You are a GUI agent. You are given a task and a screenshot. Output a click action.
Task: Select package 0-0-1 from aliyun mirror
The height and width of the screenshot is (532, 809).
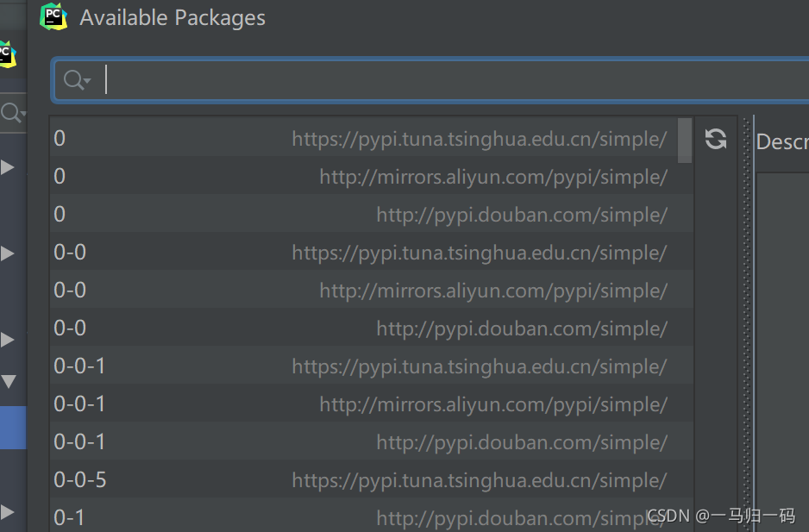(x=372, y=404)
